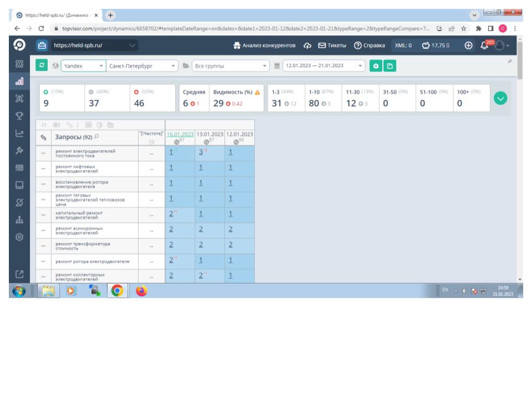Click the link icon in table toolbar
Screen dimensions: 532x399
click(70, 125)
